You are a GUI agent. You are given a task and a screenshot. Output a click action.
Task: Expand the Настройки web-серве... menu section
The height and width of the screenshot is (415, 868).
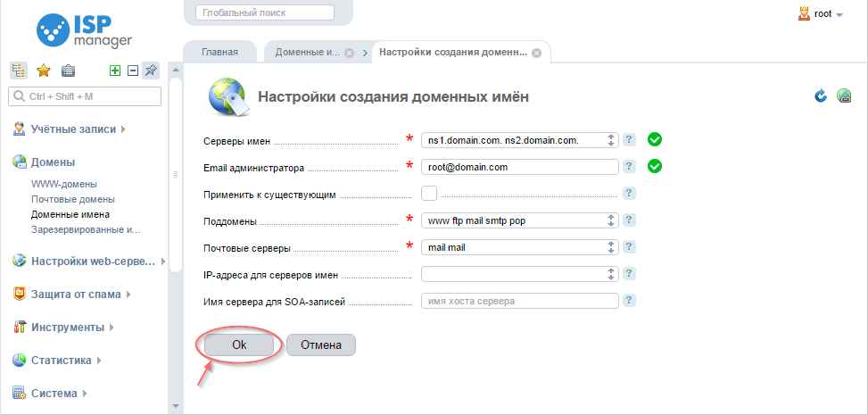(163, 261)
